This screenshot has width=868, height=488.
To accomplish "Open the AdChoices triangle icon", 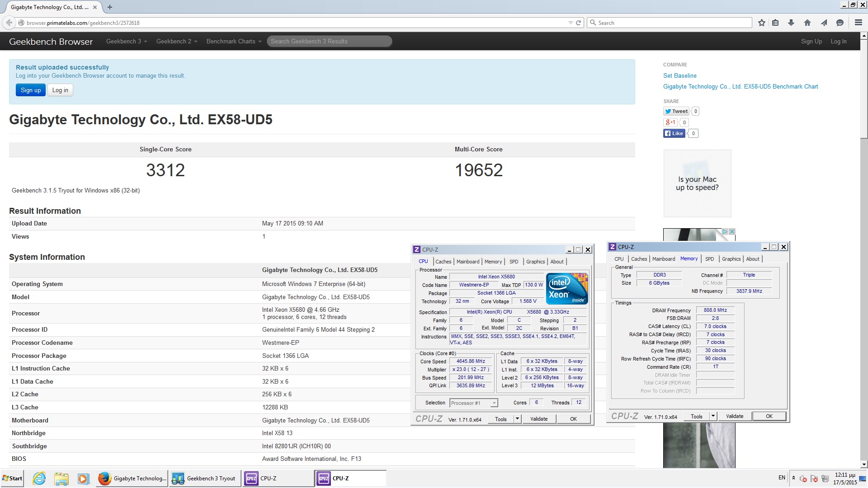I will (725, 231).
